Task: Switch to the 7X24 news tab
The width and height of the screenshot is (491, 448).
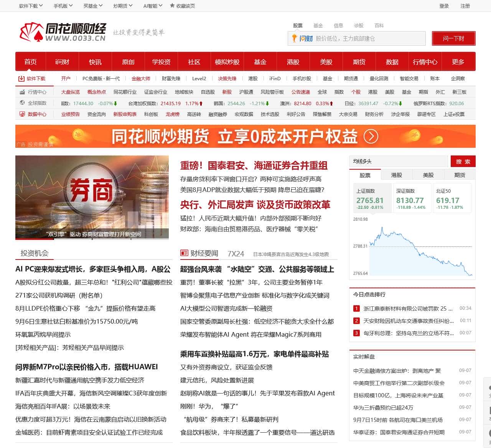Action: tap(236, 254)
